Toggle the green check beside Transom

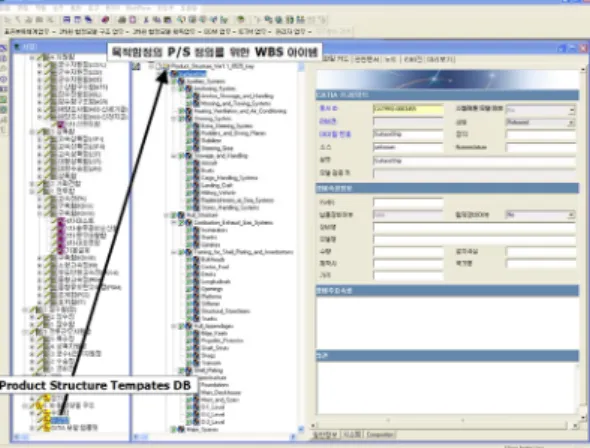[x=189, y=363]
